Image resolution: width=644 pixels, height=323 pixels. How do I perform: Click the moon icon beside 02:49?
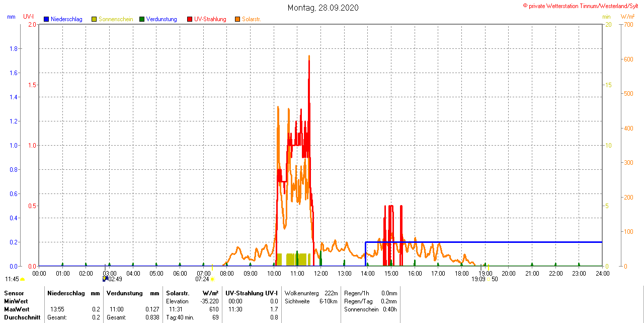105,279
